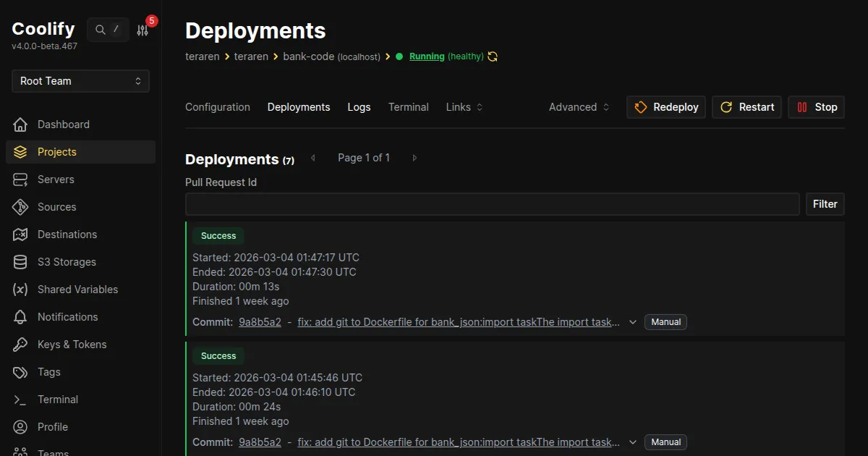Expand the truncated commit message
The width and height of the screenshot is (868, 456).
[x=633, y=321]
